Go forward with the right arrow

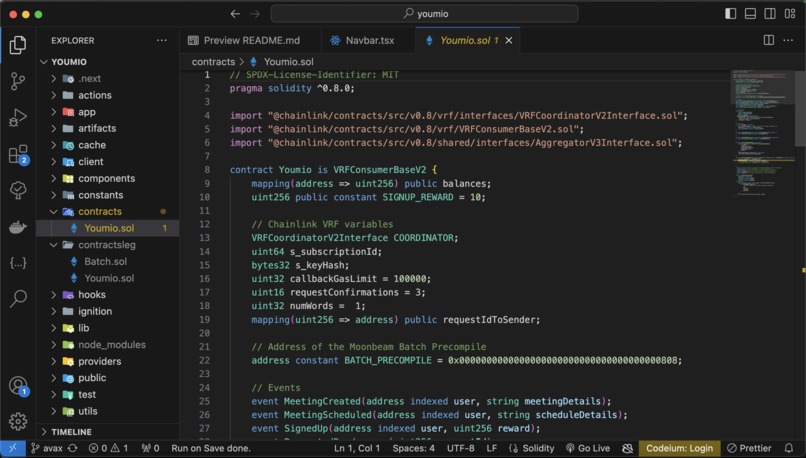click(x=255, y=14)
